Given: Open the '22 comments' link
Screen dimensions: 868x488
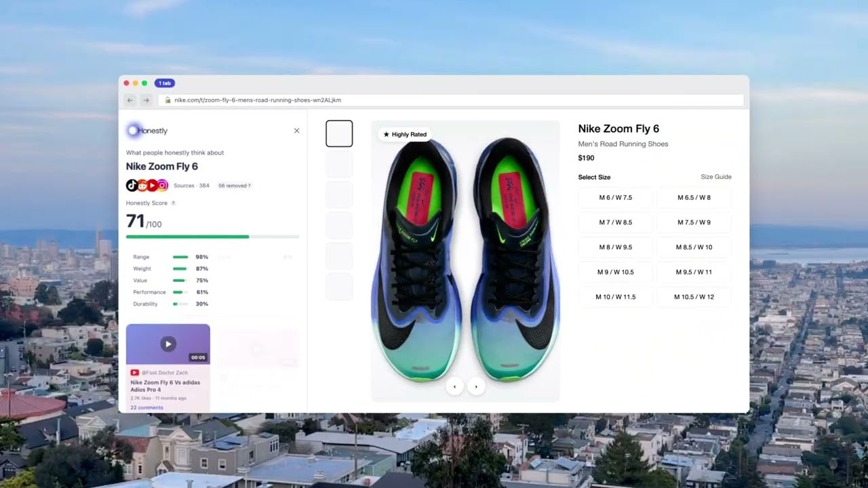Looking at the screenshot, I should click(x=146, y=407).
